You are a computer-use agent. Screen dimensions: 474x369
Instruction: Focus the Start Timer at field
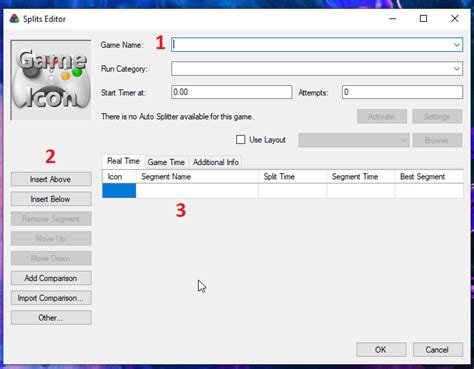232,92
